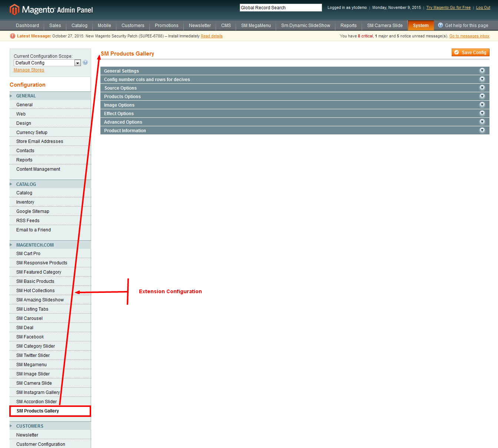The width and height of the screenshot is (498, 448).
Task: Expand the General Settings section arrow
Action: [x=482, y=70]
